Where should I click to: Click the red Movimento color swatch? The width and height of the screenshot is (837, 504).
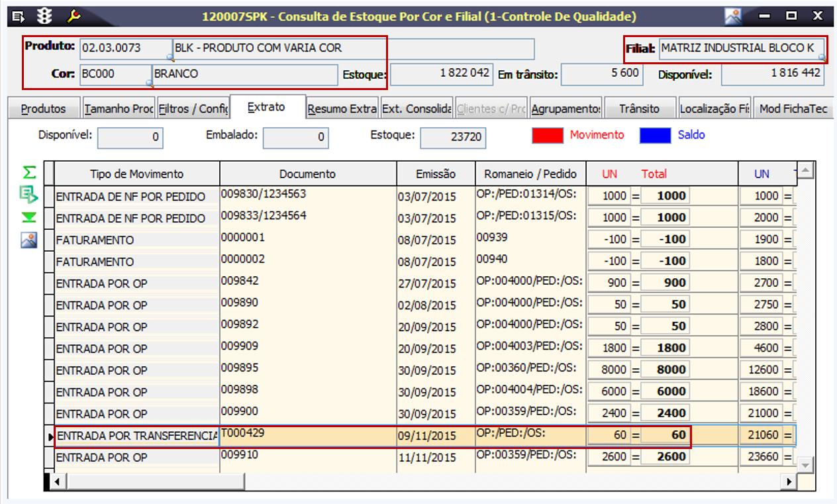click(x=547, y=135)
